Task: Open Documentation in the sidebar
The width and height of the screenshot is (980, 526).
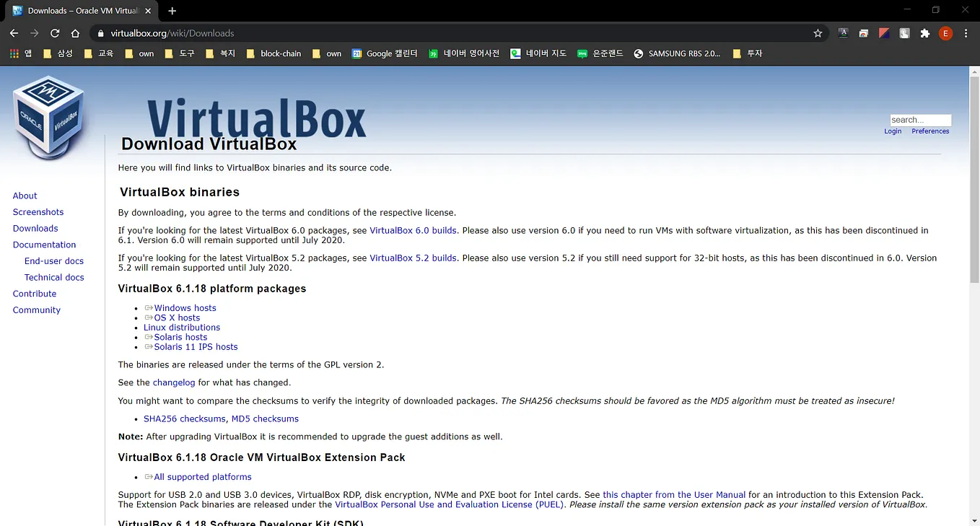Action: point(44,245)
